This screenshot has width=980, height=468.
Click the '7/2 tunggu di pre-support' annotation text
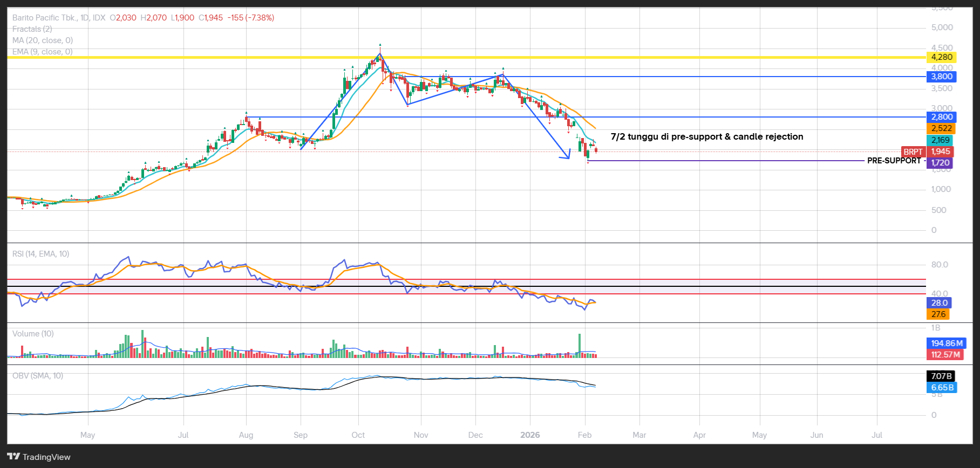707,137
